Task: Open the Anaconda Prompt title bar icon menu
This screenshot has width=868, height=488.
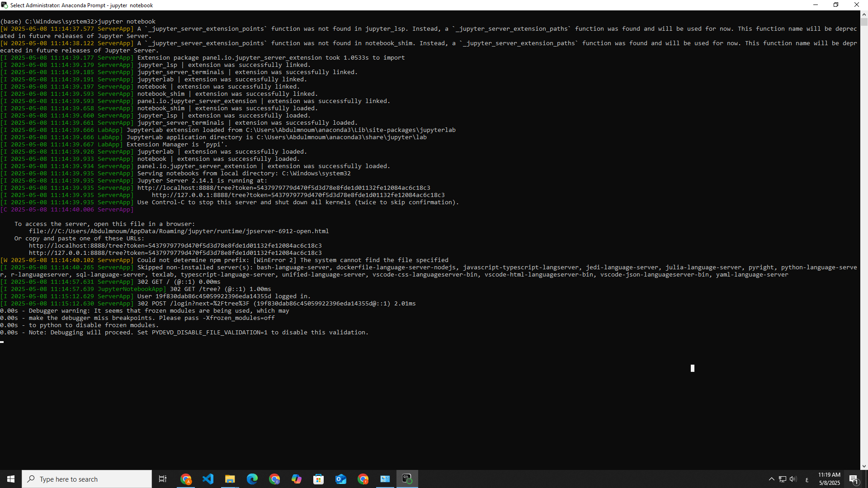Action: [5, 5]
